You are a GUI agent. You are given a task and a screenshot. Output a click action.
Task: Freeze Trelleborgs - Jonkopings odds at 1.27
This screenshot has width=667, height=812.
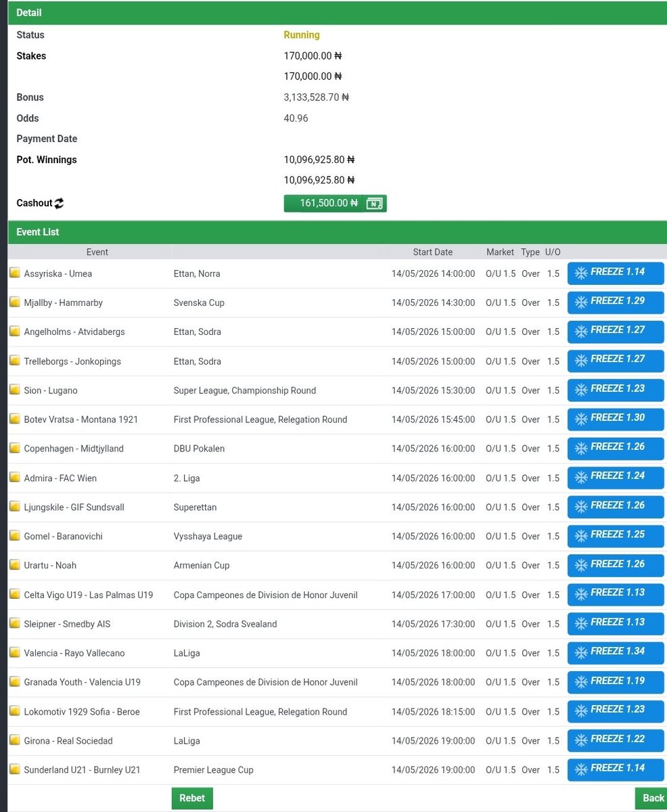click(x=616, y=361)
